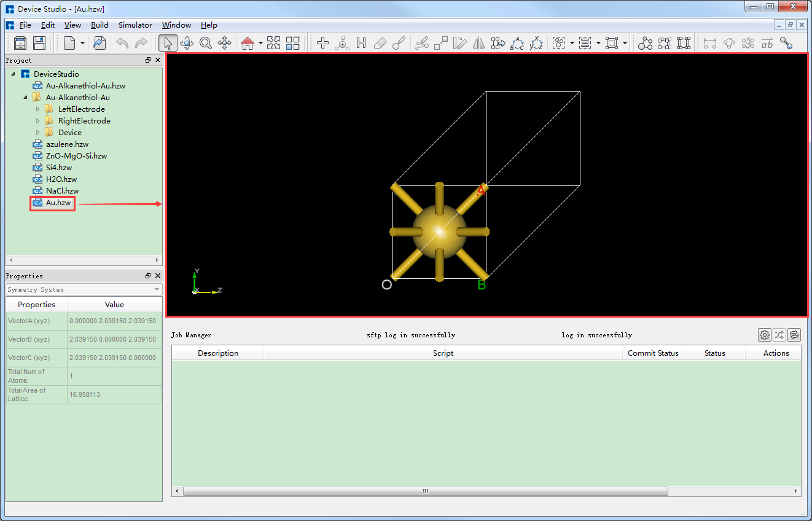Click the Job Manager refresh icon
812x521 pixels.
[794, 334]
